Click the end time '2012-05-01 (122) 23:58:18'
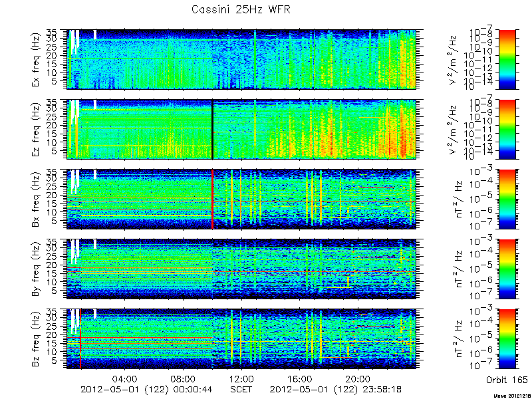 tap(336, 389)
